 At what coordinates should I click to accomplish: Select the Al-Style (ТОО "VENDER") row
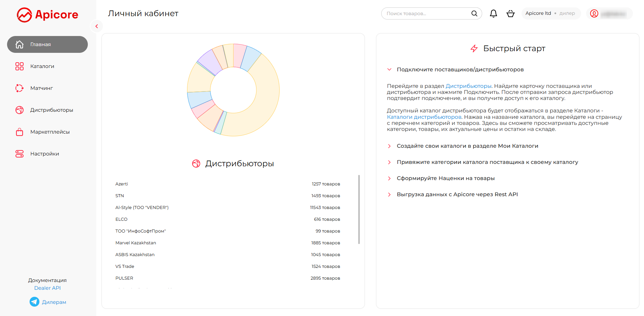[x=228, y=208]
